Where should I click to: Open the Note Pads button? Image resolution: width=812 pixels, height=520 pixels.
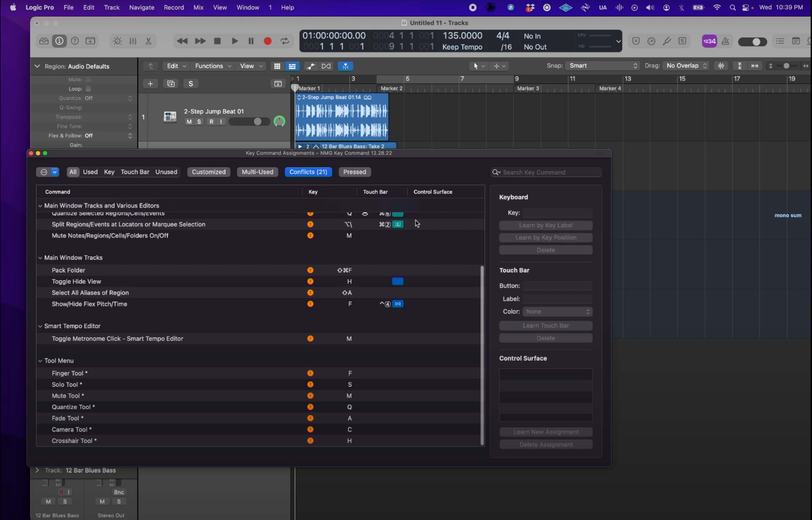tap(796, 41)
